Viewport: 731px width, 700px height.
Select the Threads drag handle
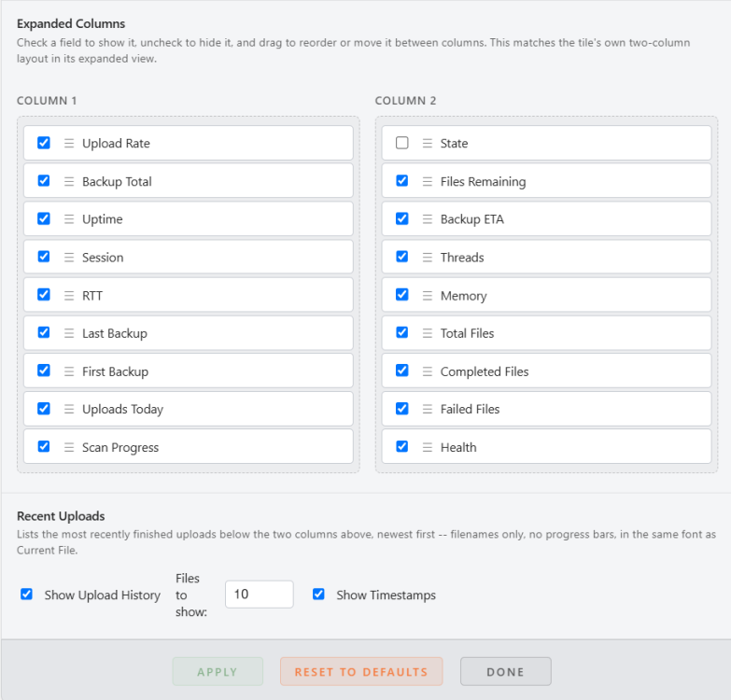(x=427, y=258)
